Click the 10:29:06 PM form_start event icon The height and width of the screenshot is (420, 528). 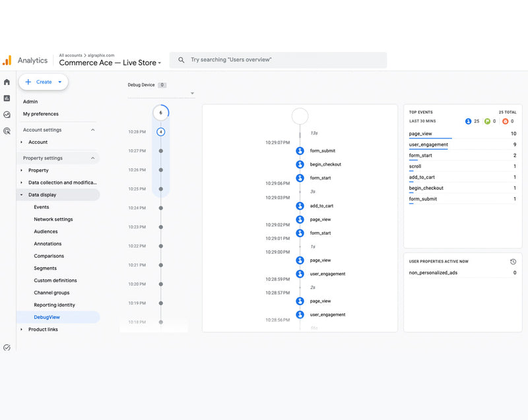(x=300, y=178)
